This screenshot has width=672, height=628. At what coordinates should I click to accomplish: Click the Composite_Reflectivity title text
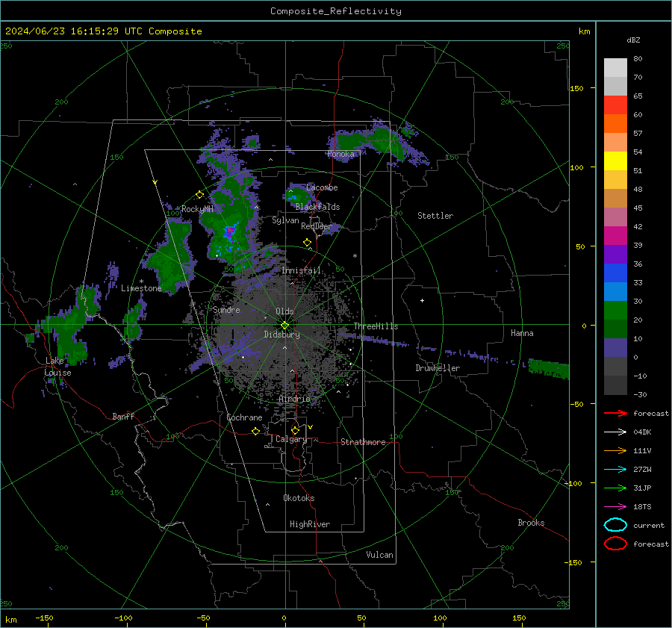pyautogui.click(x=336, y=11)
